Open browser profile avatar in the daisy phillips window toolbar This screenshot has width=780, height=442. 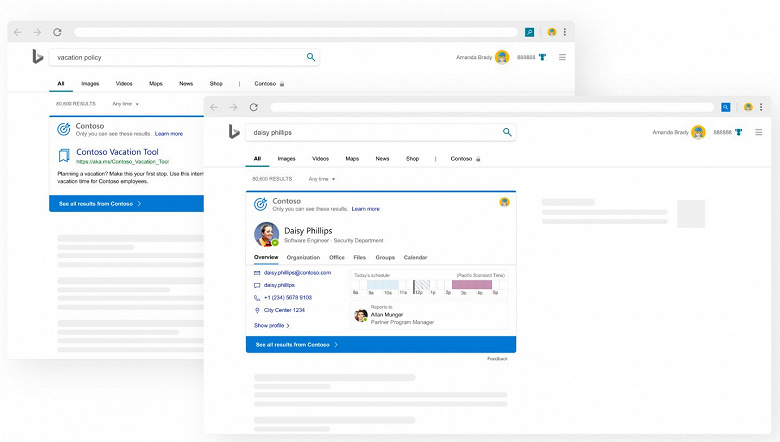pos(748,107)
